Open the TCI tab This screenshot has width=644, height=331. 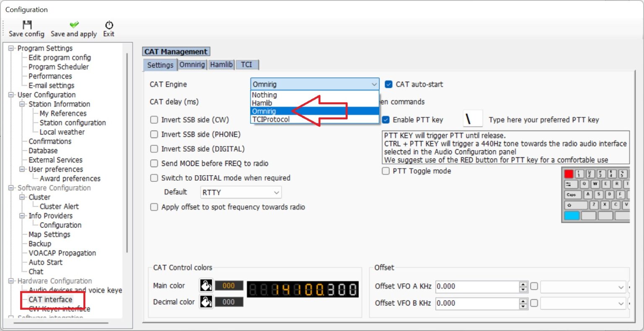[x=247, y=65]
